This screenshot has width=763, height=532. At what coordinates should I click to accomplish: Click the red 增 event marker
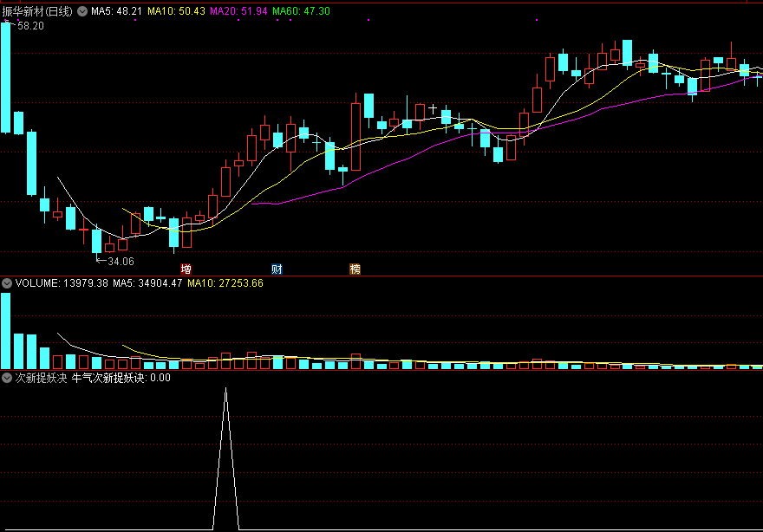coord(186,269)
